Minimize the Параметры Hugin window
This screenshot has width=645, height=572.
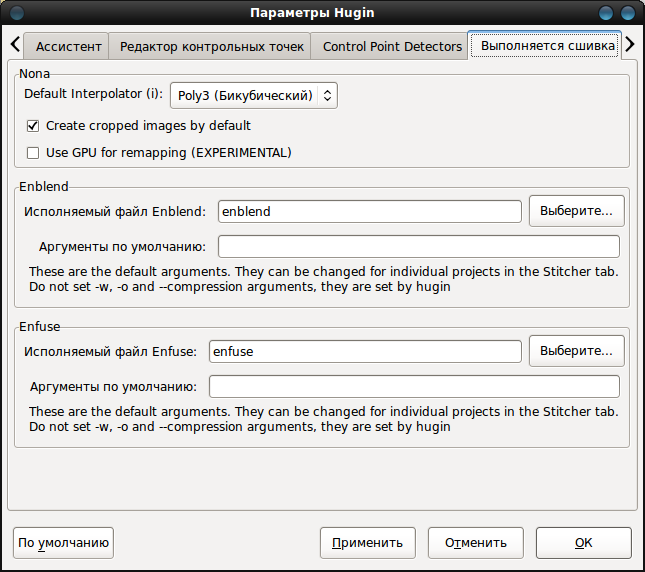coord(606,12)
